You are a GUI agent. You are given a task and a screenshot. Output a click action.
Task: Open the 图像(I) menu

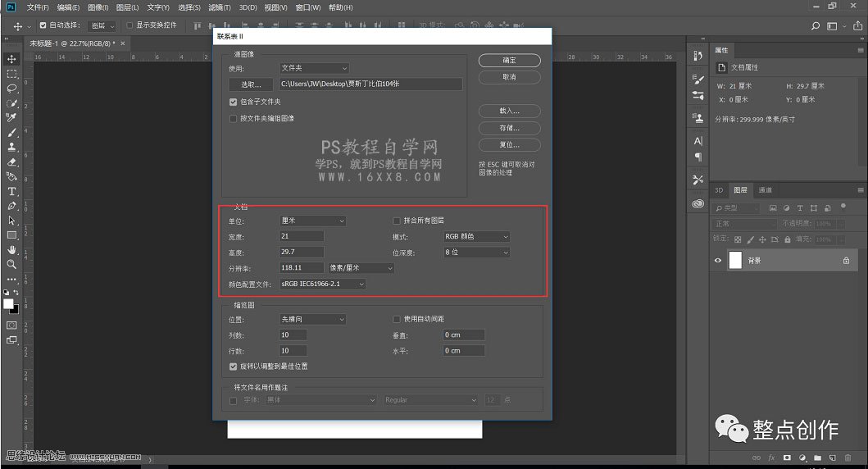coord(98,7)
